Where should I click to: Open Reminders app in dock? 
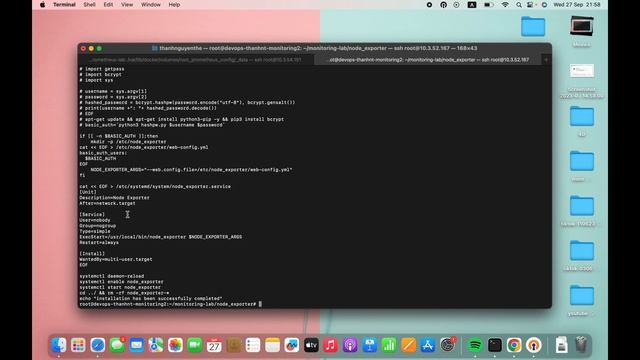(253, 345)
